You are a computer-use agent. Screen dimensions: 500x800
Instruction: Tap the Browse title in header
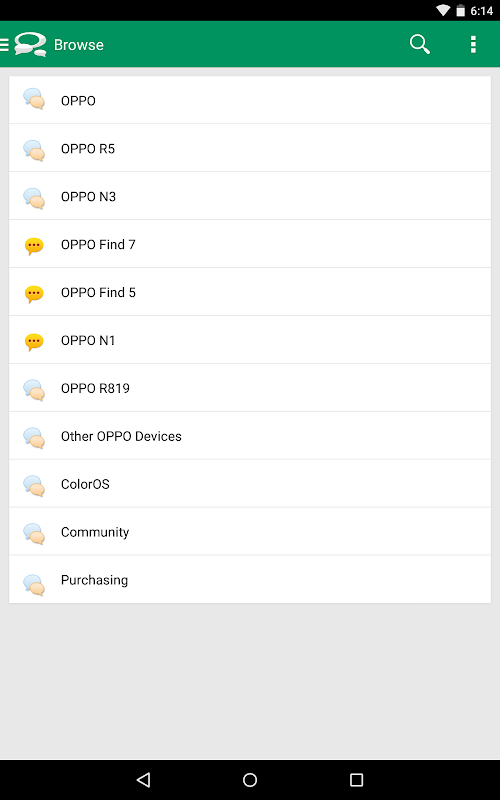pyautogui.click(x=79, y=45)
